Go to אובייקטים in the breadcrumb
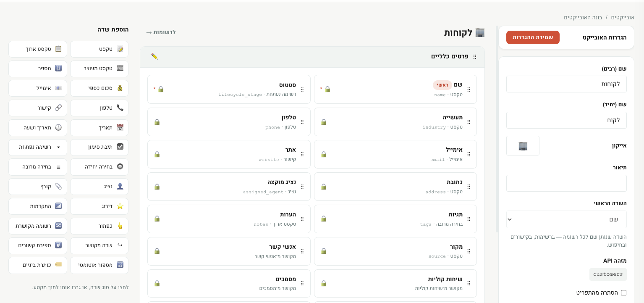 click(623, 17)
